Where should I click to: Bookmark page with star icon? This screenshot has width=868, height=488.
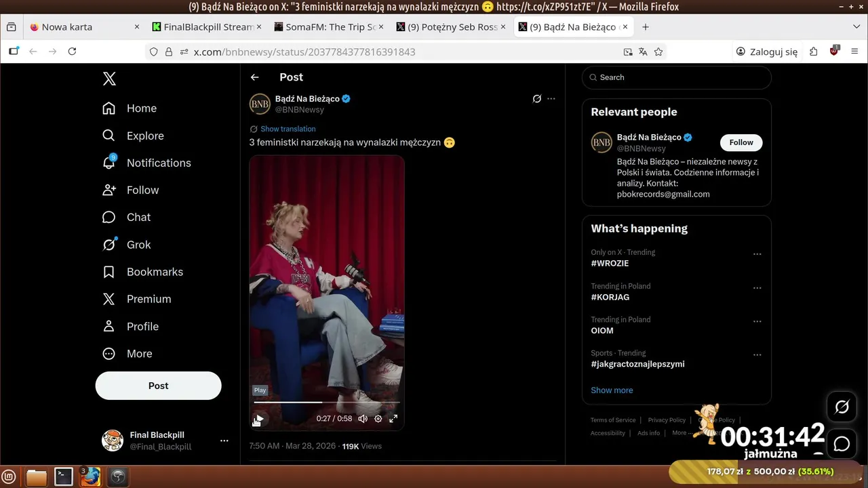point(658,52)
